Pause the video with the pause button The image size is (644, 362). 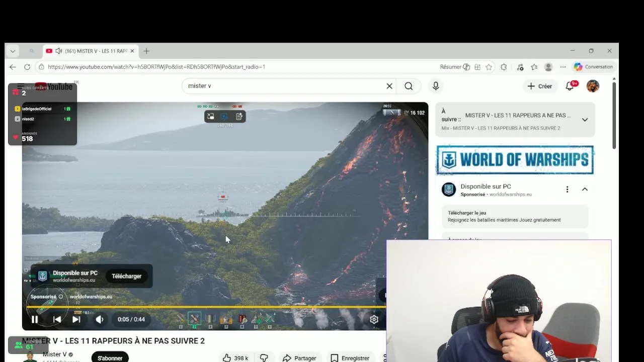[x=35, y=319]
